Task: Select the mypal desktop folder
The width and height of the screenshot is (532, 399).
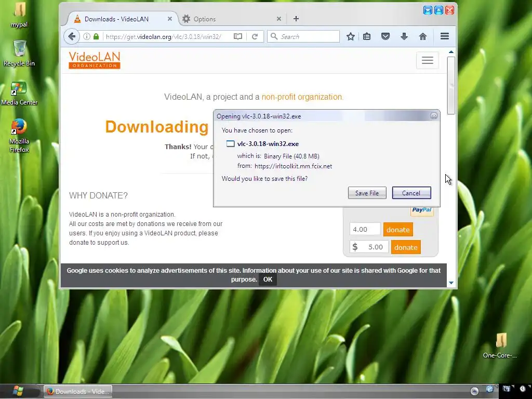Action: pyautogui.click(x=19, y=15)
